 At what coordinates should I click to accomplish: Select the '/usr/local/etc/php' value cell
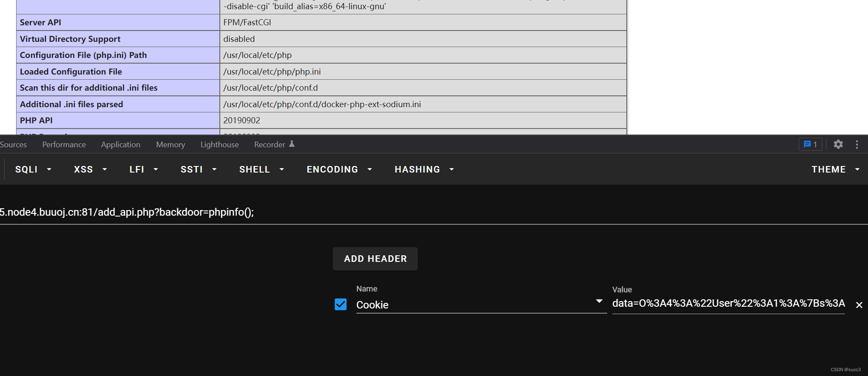(x=423, y=55)
